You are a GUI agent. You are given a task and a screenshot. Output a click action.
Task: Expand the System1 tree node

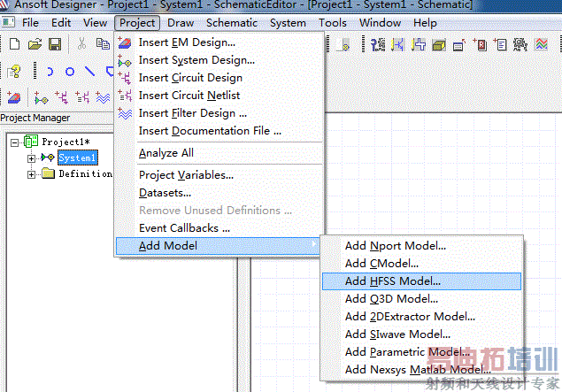coord(31,158)
